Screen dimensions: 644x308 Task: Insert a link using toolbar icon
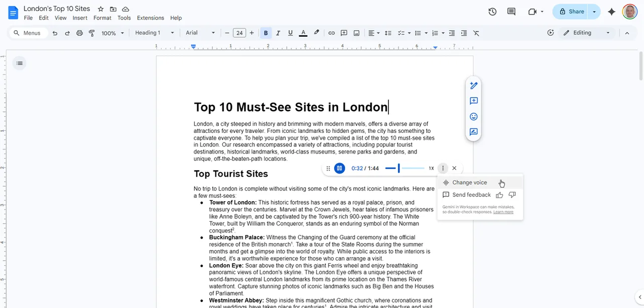pyautogui.click(x=332, y=33)
